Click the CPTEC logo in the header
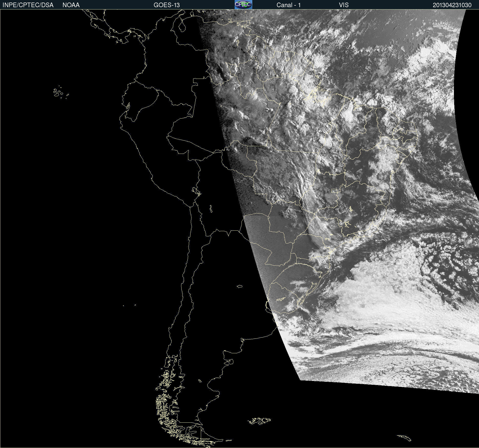The image size is (479, 448). point(243,5)
